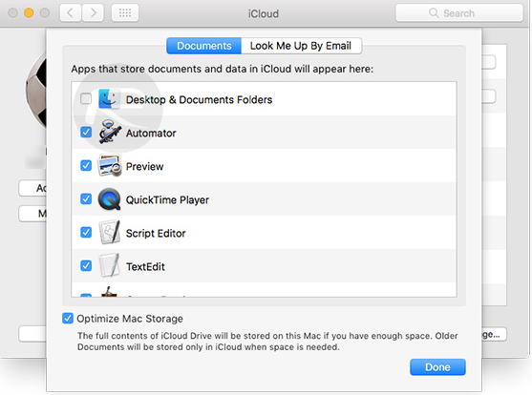Click the iCloud window title
The width and height of the screenshot is (532, 395).
pos(264,13)
